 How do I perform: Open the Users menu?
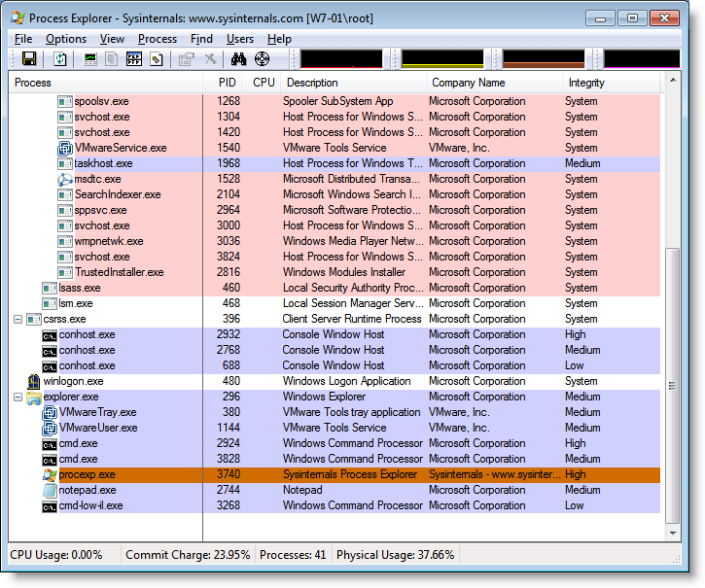point(239,39)
